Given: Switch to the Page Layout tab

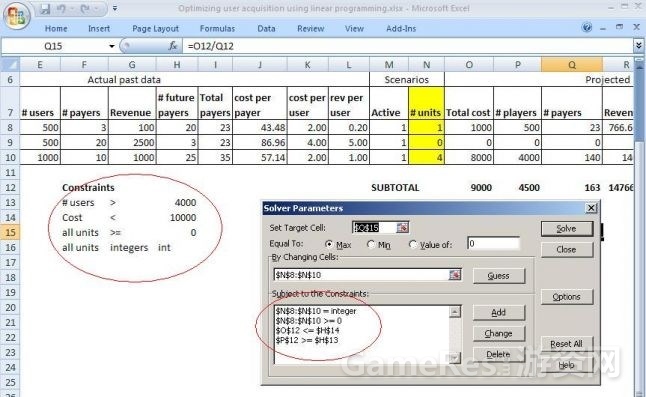Looking at the screenshot, I should click(155, 28).
